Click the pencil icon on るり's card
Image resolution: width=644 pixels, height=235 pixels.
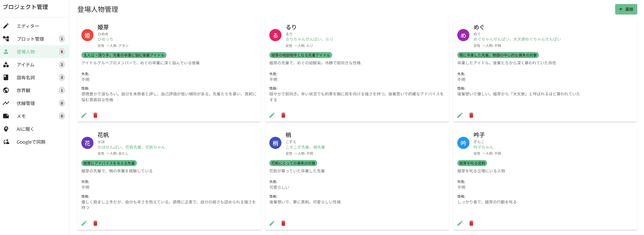[x=272, y=115]
